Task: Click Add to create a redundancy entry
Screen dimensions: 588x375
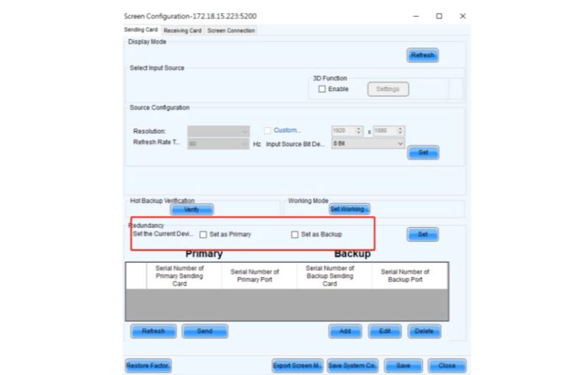Action: [345, 331]
